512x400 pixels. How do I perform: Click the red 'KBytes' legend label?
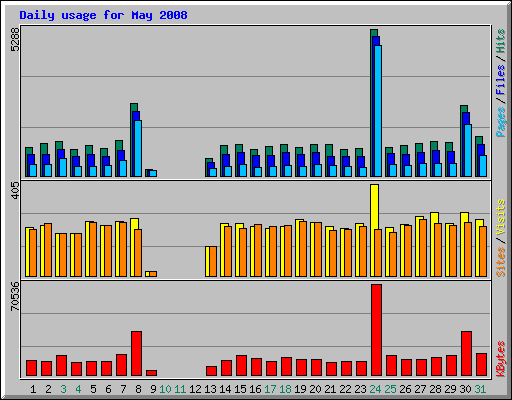[x=501, y=359]
